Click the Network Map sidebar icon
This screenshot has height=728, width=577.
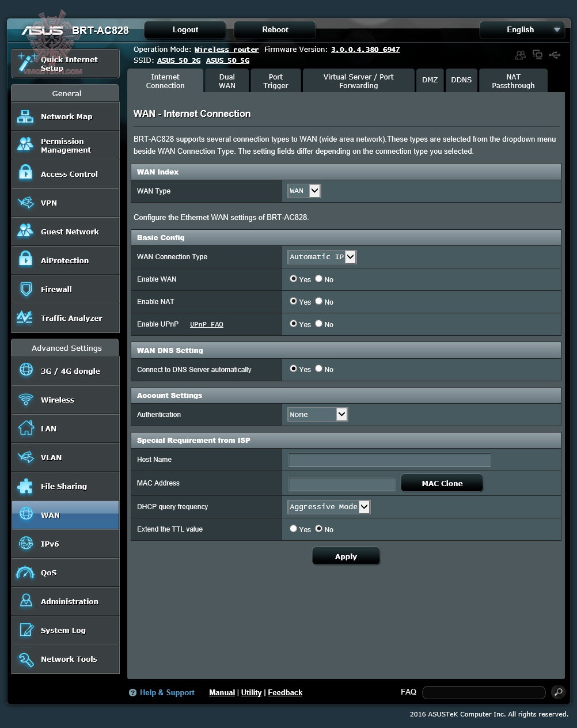pos(25,116)
